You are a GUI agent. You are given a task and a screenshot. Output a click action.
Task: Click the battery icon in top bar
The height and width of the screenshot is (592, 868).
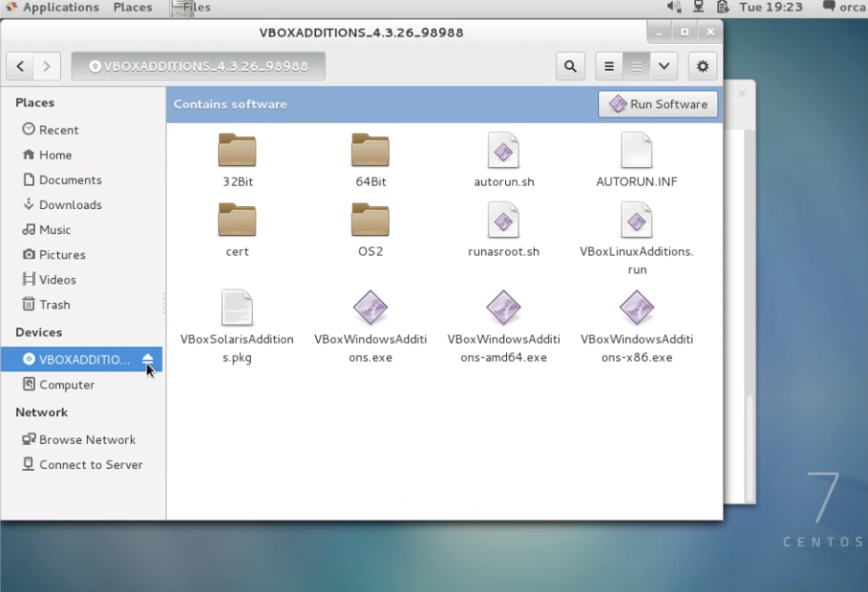pos(723,8)
